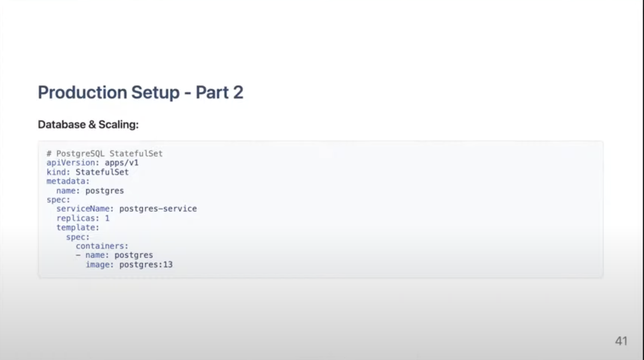644x360 pixels.
Task: Select the replicas value "1"
Action: pos(107,218)
